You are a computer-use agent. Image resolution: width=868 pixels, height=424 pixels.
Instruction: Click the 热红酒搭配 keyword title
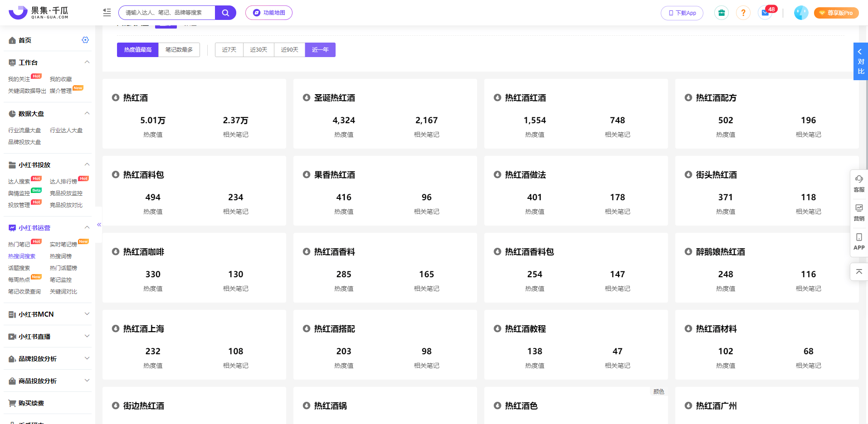pyautogui.click(x=335, y=329)
